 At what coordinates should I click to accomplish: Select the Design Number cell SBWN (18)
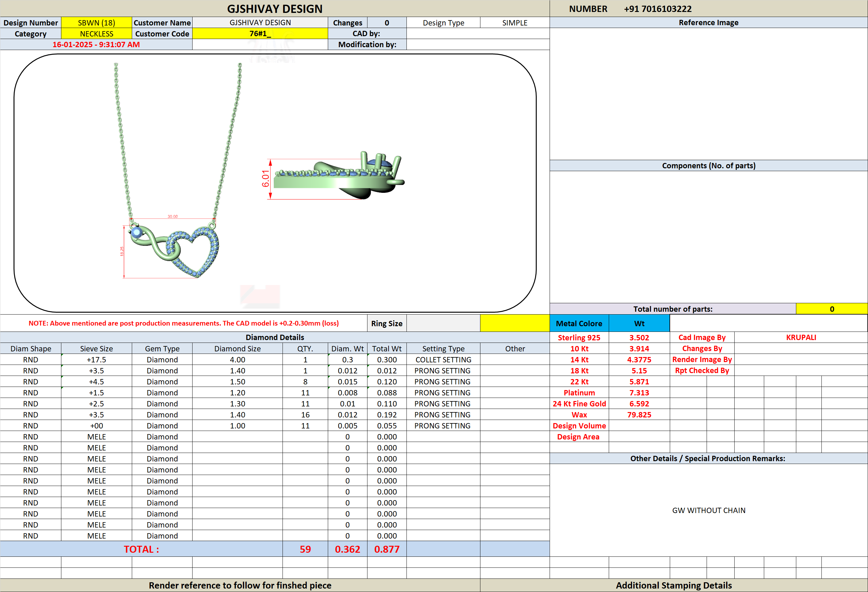(x=96, y=23)
